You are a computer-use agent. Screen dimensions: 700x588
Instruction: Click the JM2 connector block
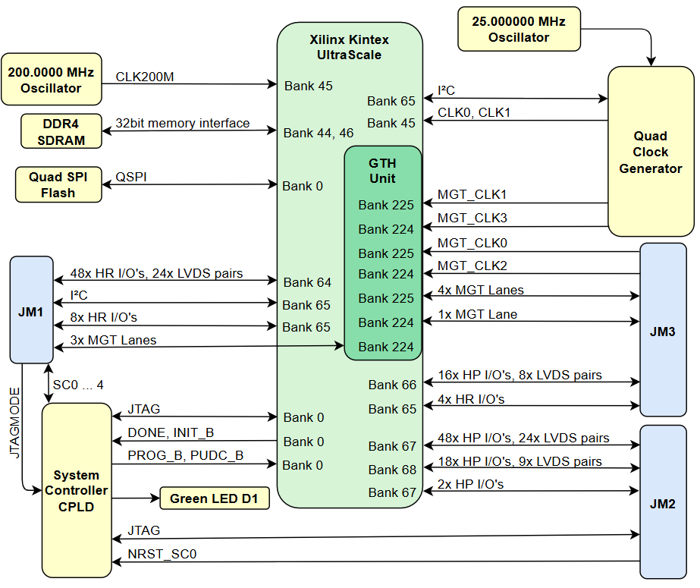[x=663, y=503]
